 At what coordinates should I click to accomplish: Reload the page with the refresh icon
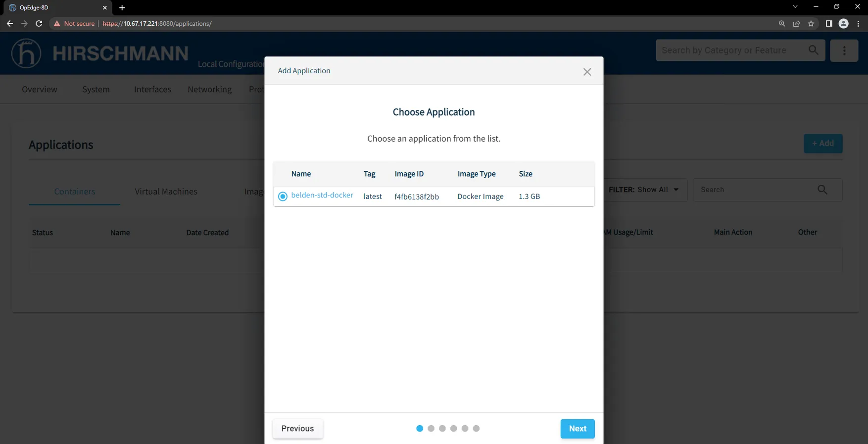click(x=39, y=23)
